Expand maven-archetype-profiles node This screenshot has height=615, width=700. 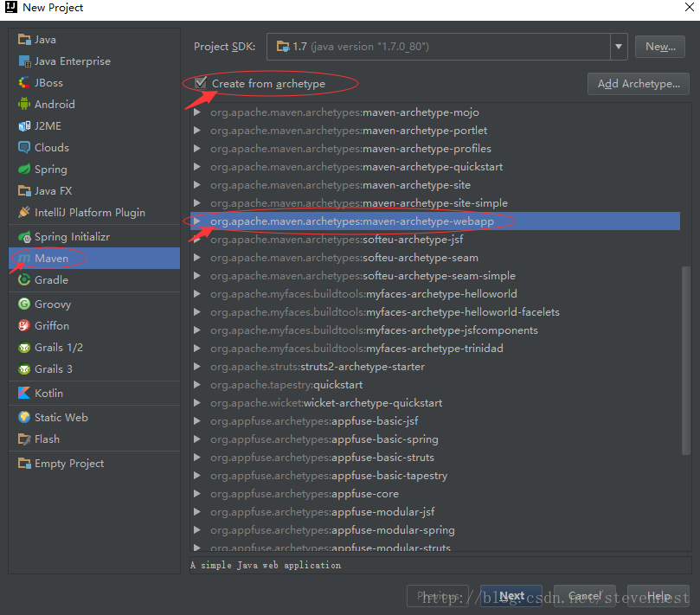197,149
